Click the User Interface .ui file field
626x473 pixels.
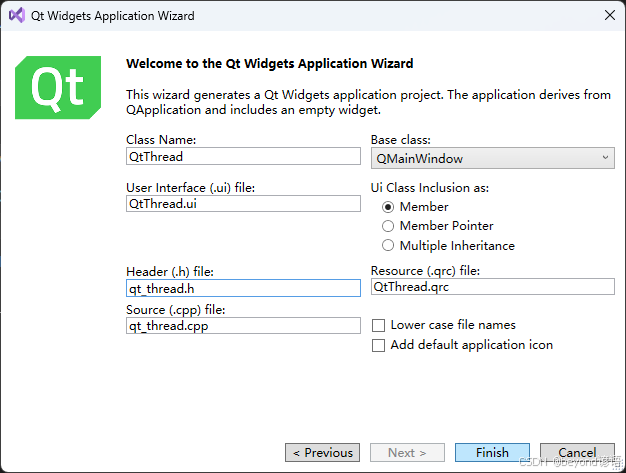pyautogui.click(x=244, y=204)
